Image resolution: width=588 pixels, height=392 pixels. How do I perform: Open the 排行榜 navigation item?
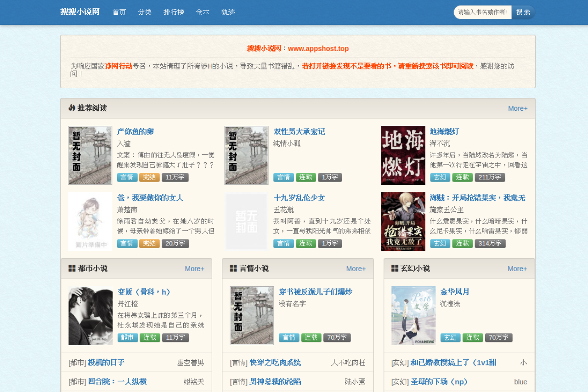(174, 12)
